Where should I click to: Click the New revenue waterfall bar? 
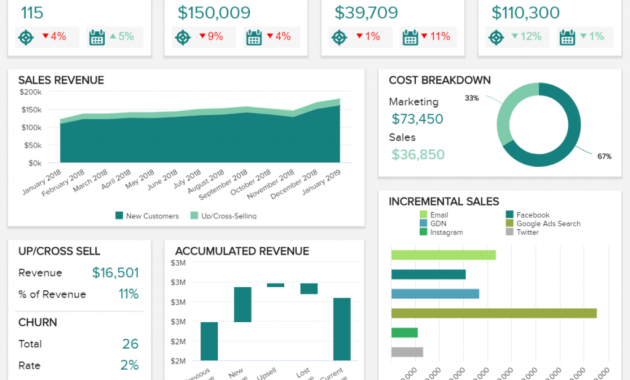pyautogui.click(x=243, y=304)
